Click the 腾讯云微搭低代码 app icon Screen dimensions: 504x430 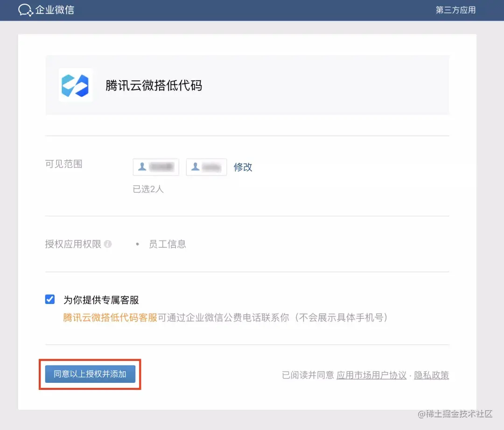click(x=76, y=85)
